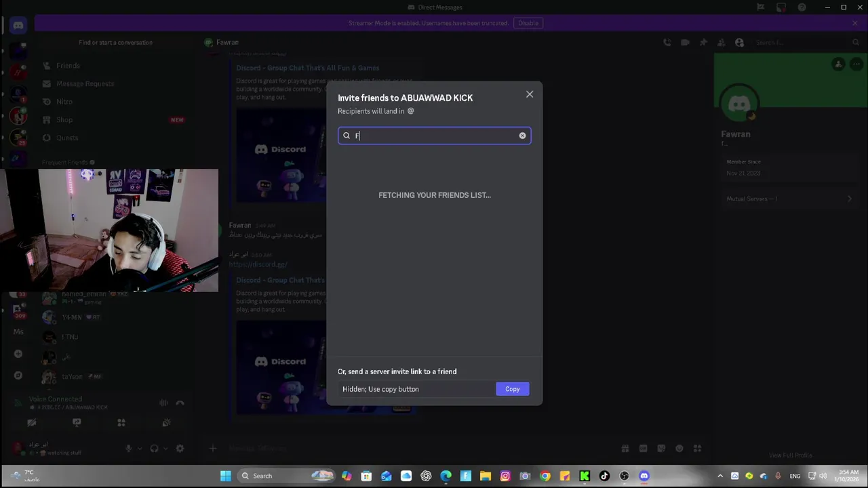This screenshot has height=488, width=868.
Task: Mute the microphone
Action: click(128, 448)
